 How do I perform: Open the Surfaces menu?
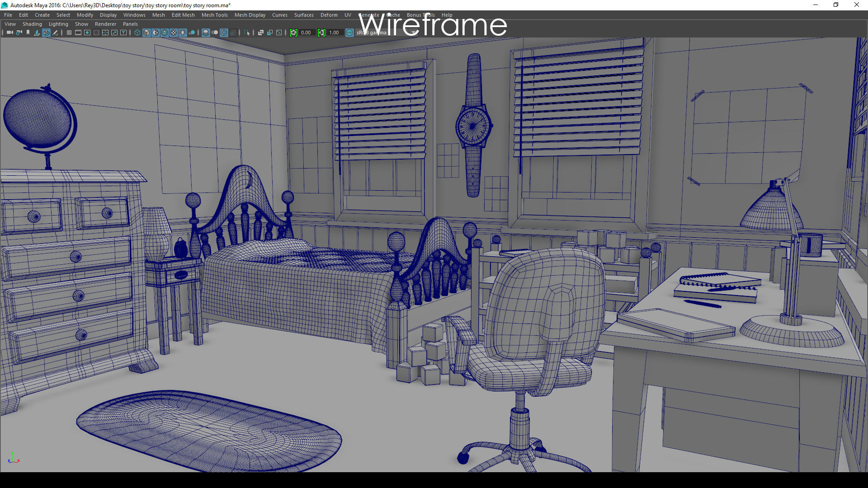tap(304, 15)
